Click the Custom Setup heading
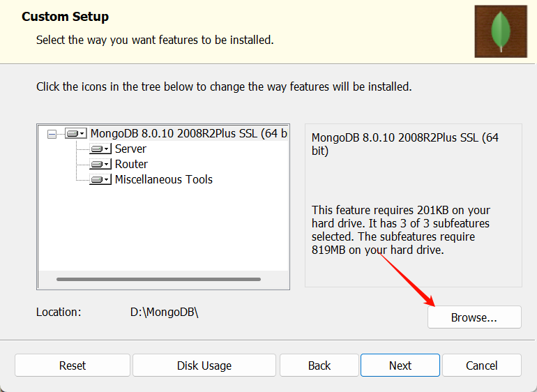 click(65, 17)
